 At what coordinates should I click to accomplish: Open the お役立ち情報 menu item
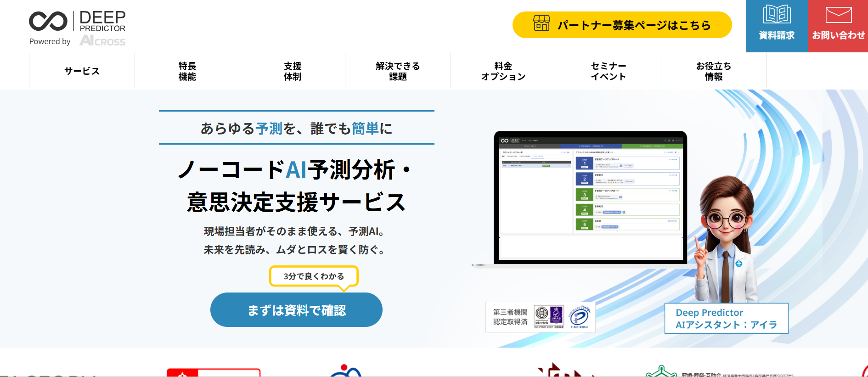713,71
